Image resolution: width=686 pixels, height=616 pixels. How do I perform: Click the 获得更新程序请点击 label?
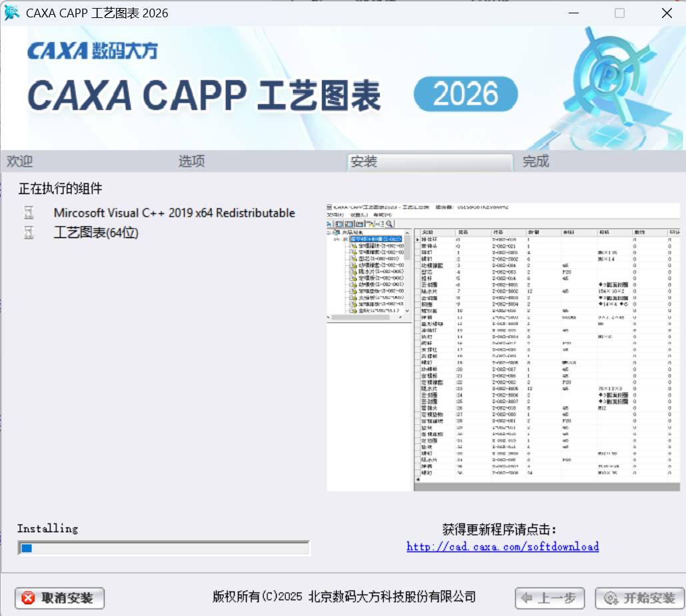click(499, 529)
